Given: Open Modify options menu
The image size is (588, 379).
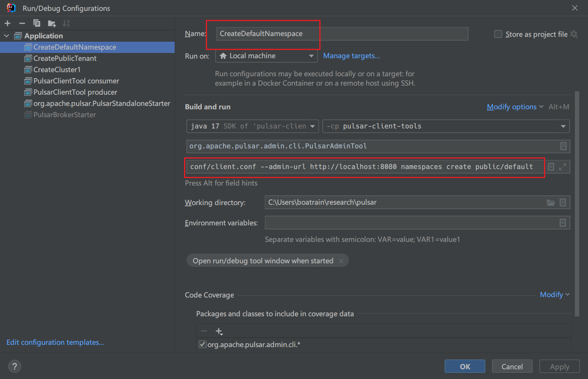Looking at the screenshot, I should [x=515, y=107].
